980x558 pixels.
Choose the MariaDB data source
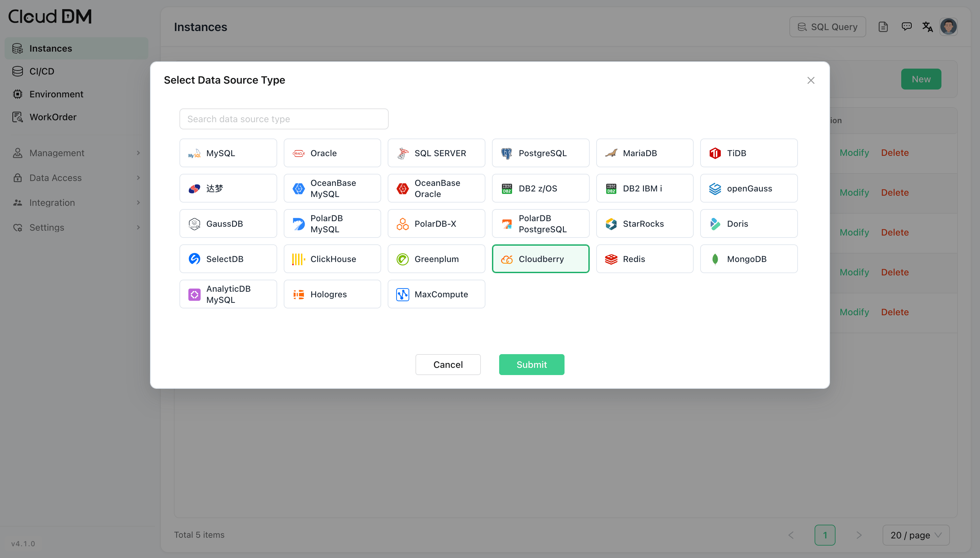pos(645,153)
